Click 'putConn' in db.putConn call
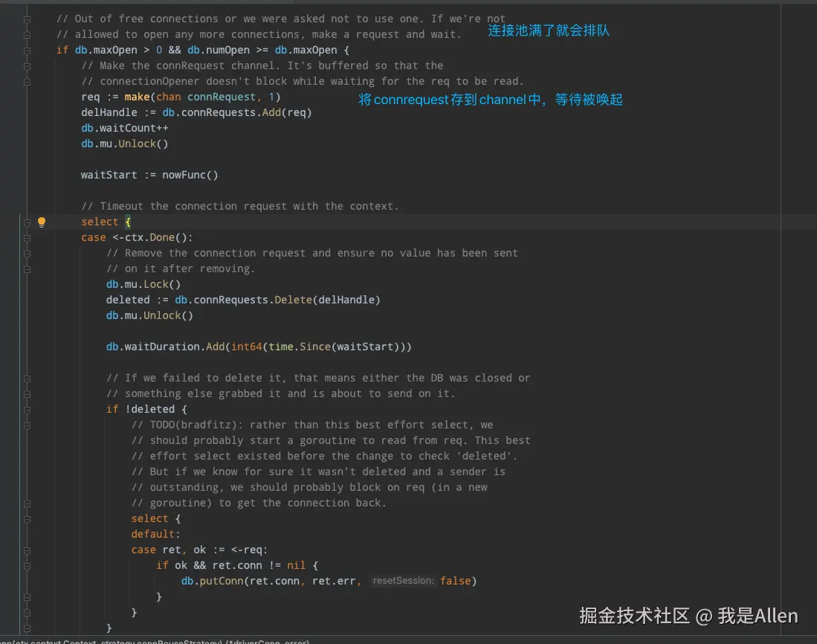 [x=222, y=581]
